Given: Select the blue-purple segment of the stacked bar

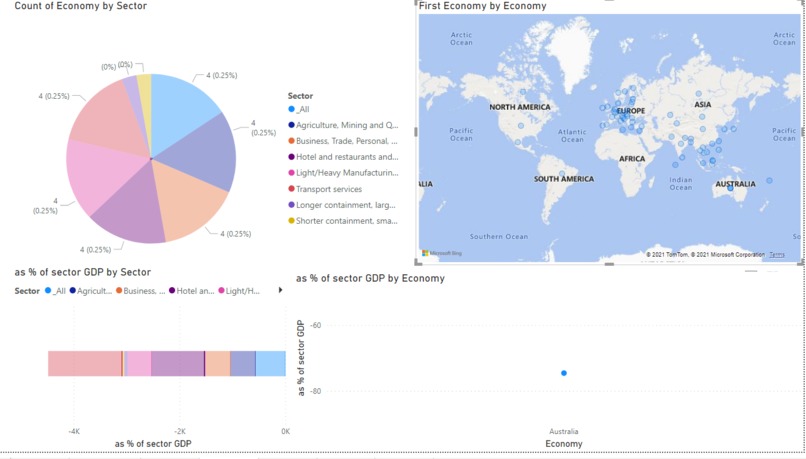Looking at the screenshot, I should pyautogui.click(x=243, y=363).
